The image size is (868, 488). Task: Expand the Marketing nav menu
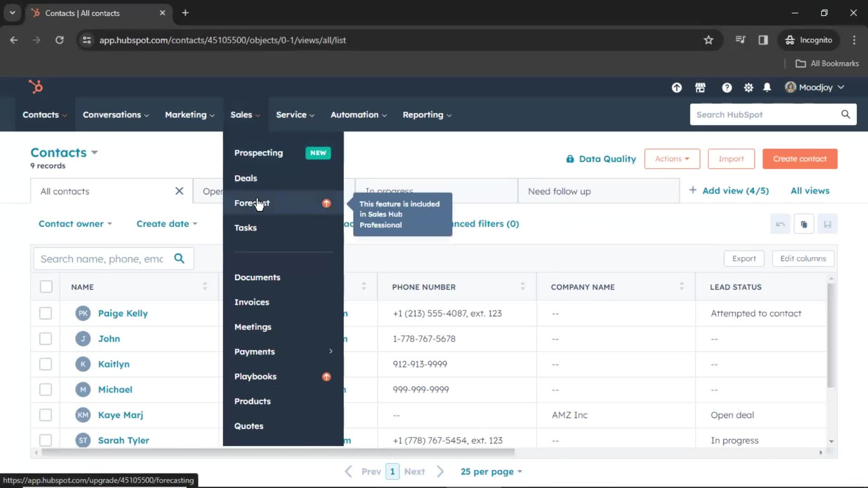click(189, 115)
